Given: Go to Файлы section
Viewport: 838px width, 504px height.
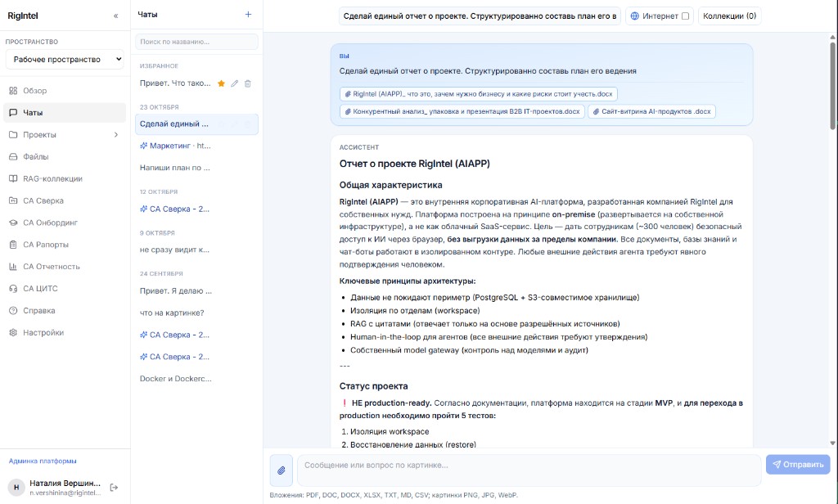Looking at the screenshot, I should [x=65, y=156].
